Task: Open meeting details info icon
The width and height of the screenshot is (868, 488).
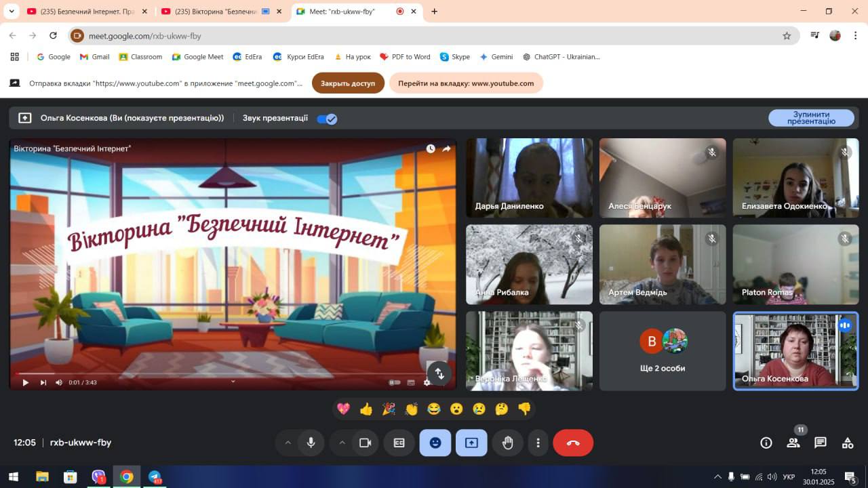Action: coord(766,443)
